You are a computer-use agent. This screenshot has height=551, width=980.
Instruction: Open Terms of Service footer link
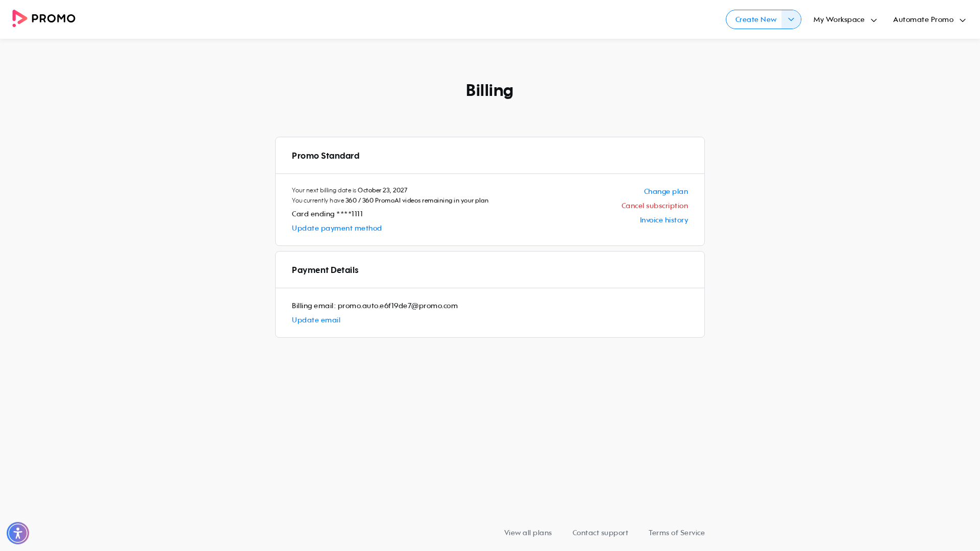[676, 533]
